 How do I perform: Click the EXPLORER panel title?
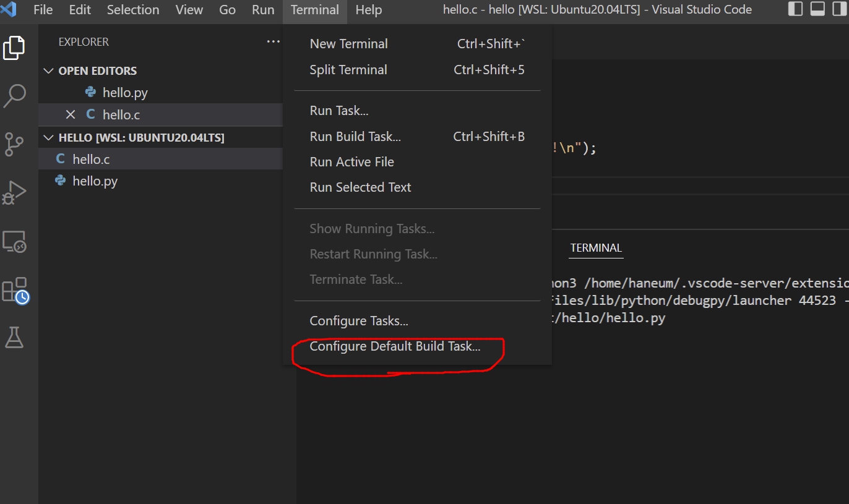[x=84, y=42]
